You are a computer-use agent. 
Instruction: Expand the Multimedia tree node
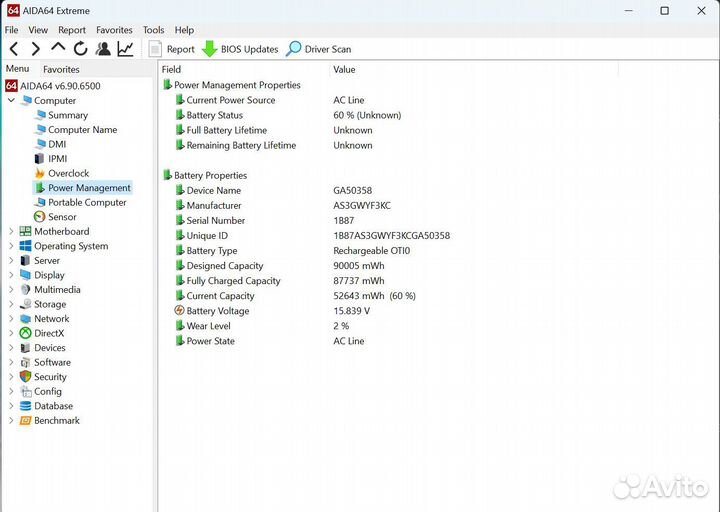tap(11, 290)
